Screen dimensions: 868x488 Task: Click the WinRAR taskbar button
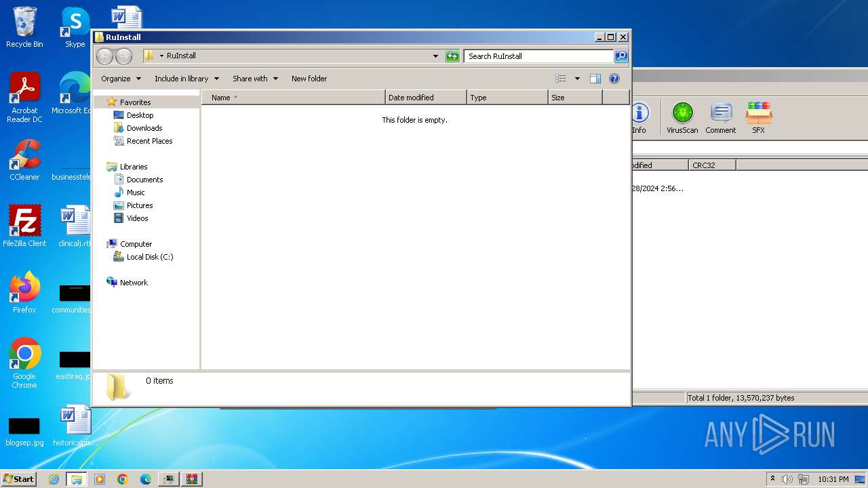(192, 479)
